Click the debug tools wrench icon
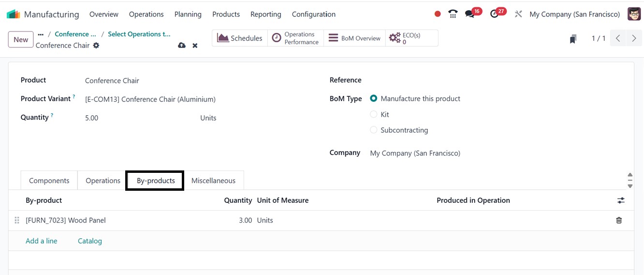Viewport: 644px width, 275px height. pyautogui.click(x=518, y=14)
